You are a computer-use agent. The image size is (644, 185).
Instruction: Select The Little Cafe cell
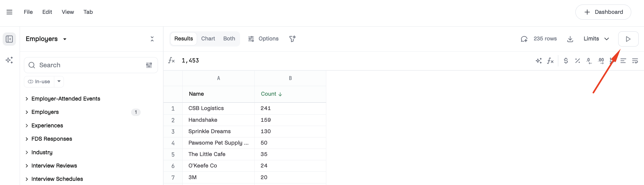(x=219, y=154)
